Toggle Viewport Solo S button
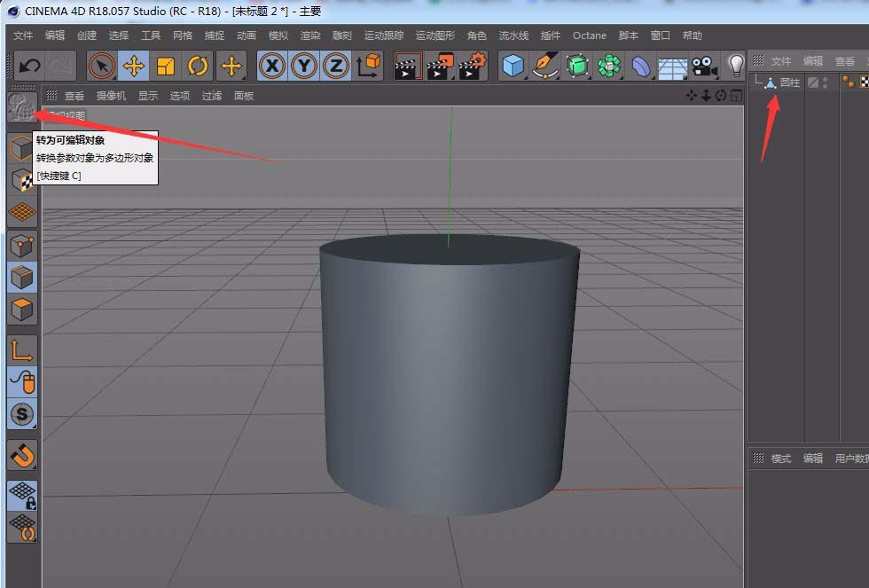Image resolution: width=869 pixels, height=588 pixels. (21, 413)
